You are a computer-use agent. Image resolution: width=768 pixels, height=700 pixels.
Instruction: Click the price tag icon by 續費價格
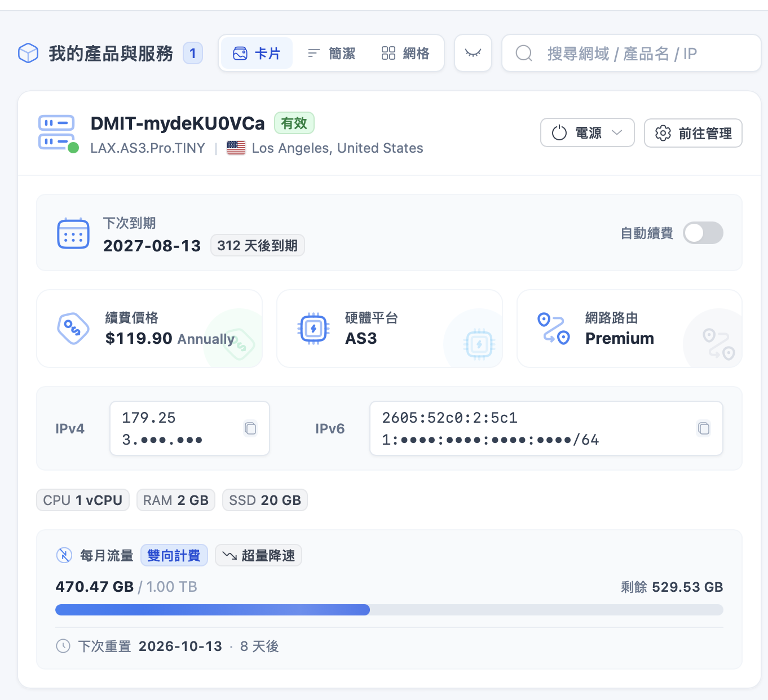[73, 328]
